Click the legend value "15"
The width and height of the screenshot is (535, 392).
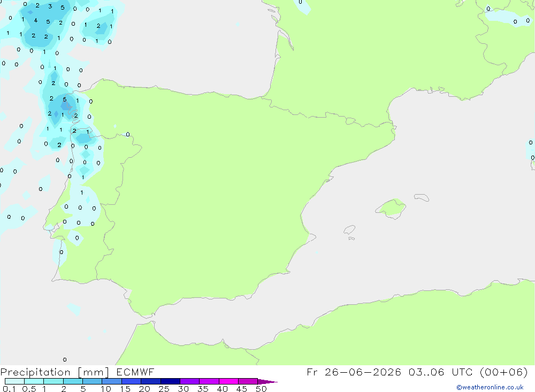[x=125, y=389]
